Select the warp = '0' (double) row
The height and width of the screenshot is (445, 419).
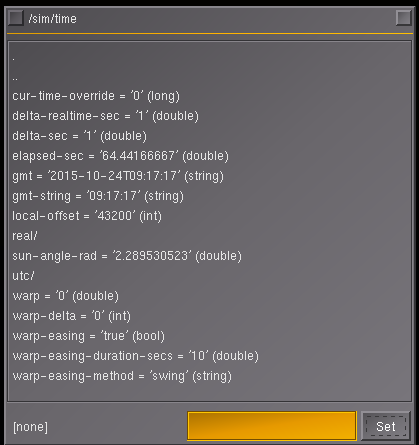(x=66, y=296)
